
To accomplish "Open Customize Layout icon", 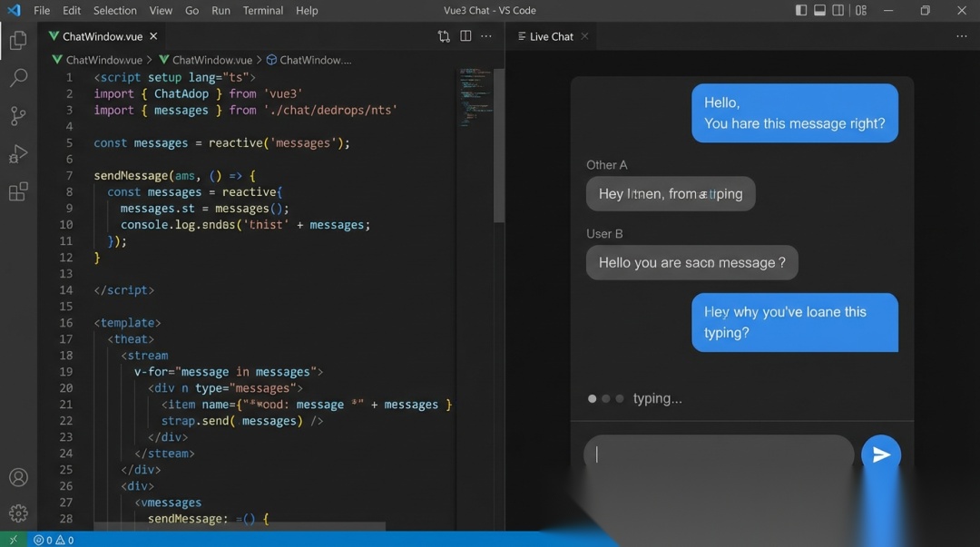I will pos(860,10).
